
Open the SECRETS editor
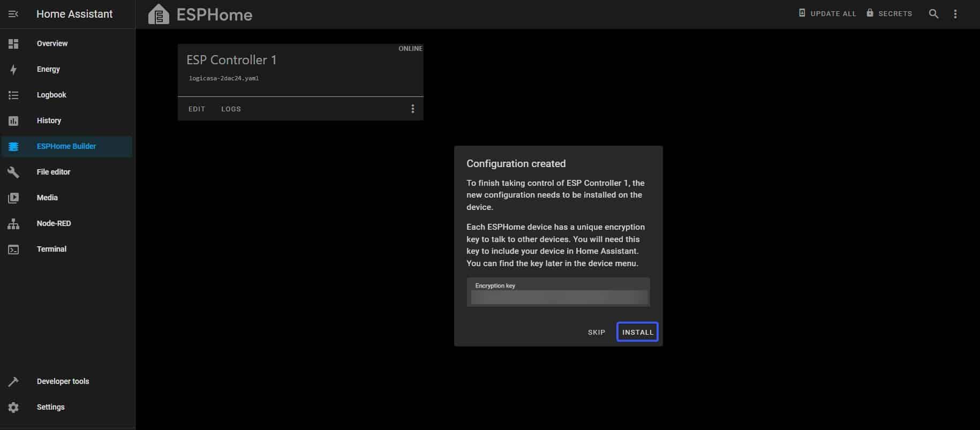coord(889,13)
